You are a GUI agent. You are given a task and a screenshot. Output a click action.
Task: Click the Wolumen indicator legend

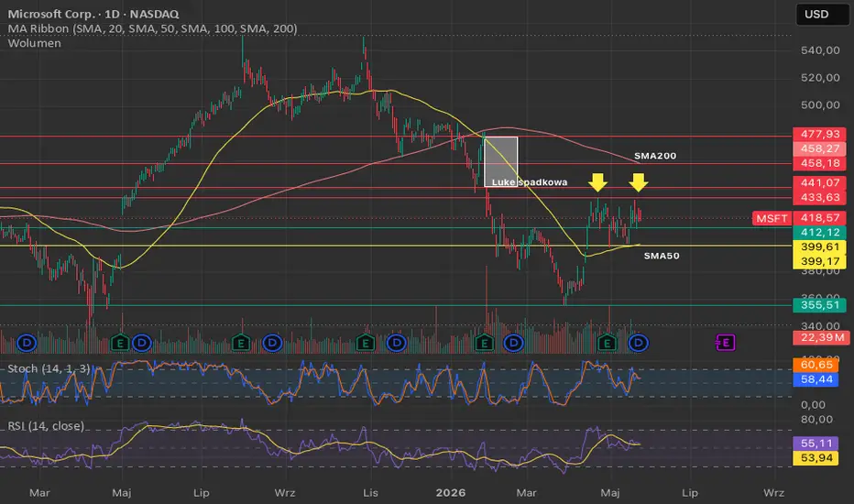tap(34, 43)
